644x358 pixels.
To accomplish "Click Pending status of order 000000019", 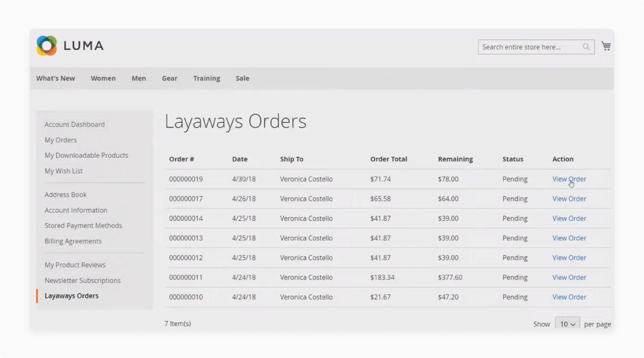I will (x=515, y=179).
